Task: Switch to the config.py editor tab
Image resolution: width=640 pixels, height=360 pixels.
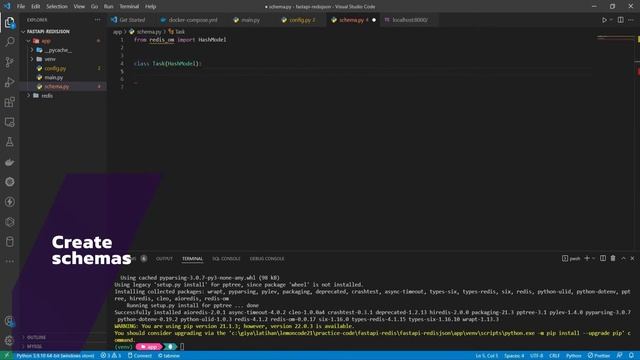Action: 302,20
